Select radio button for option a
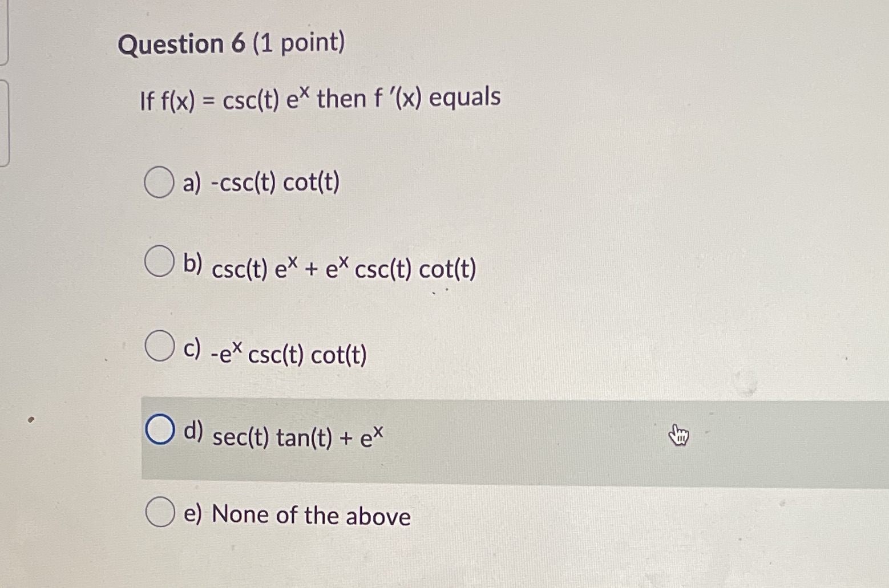 click(x=158, y=183)
